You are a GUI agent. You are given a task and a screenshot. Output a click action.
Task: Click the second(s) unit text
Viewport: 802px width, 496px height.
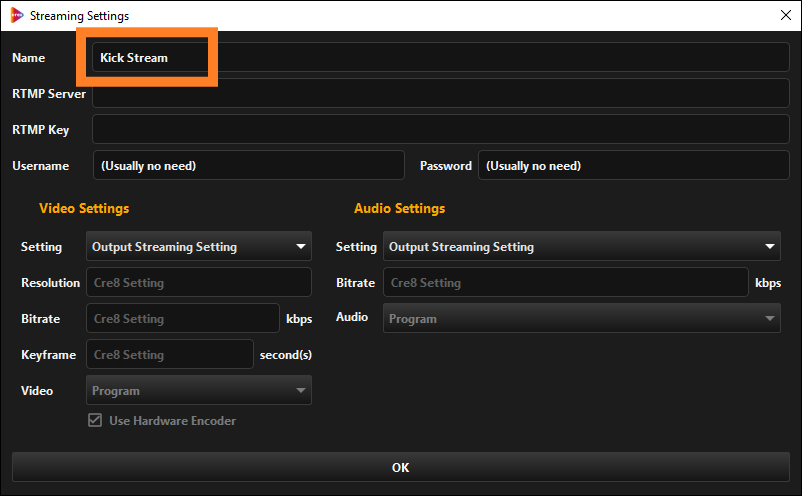286,355
